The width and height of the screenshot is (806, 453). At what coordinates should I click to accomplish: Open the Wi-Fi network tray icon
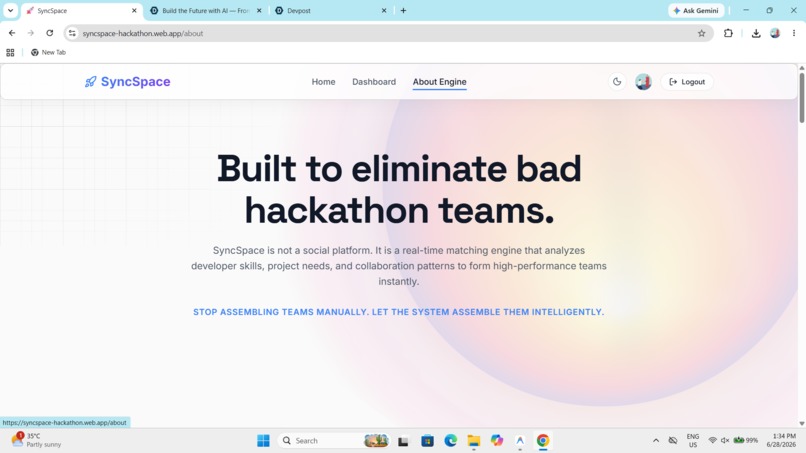[x=712, y=441]
